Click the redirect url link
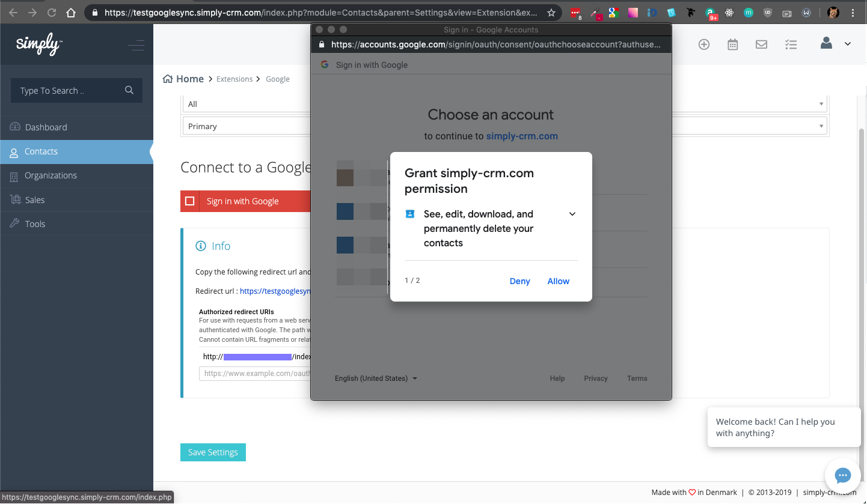The image size is (867, 504). point(275,291)
